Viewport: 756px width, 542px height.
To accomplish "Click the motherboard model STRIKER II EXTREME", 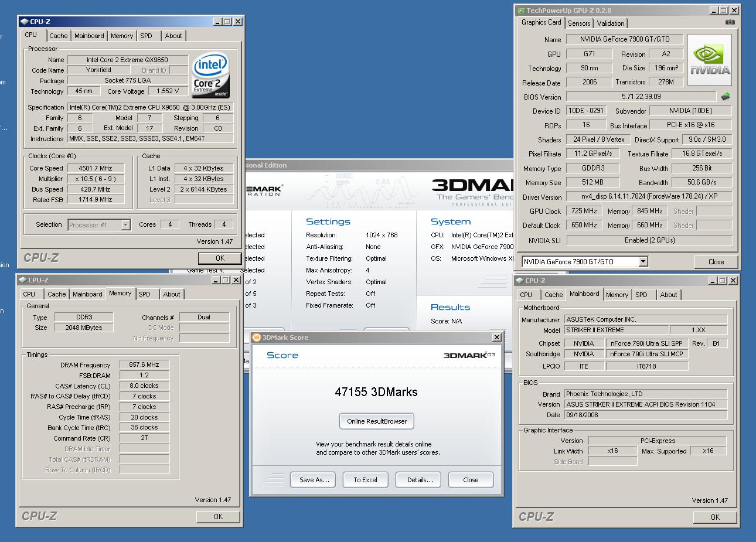I will click(617, 330).
